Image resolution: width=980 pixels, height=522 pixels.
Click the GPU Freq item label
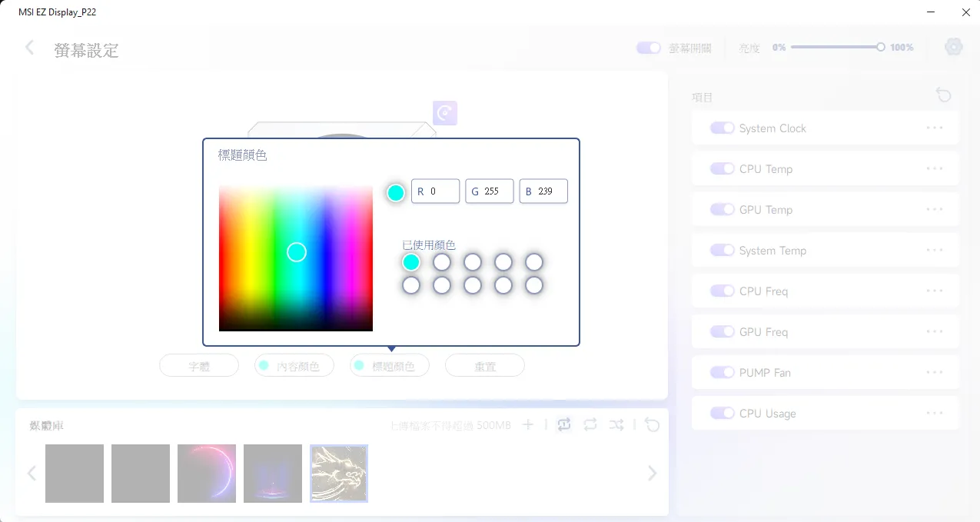(x=763, y=332)
